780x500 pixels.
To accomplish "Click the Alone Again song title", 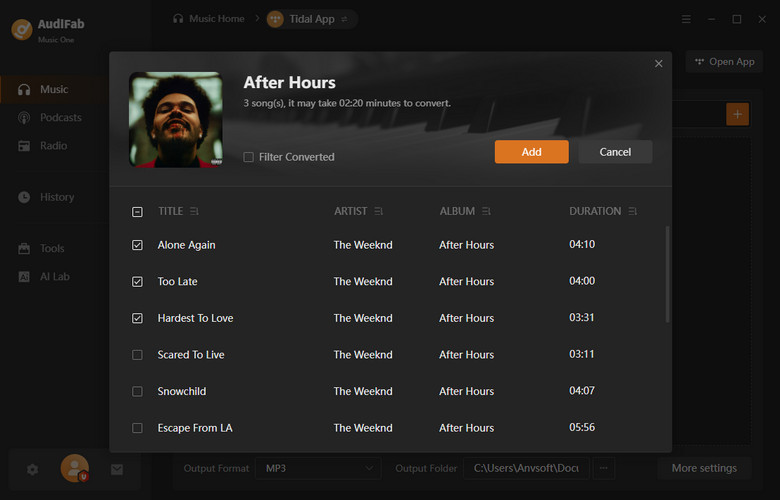I will tap(187, 245).
